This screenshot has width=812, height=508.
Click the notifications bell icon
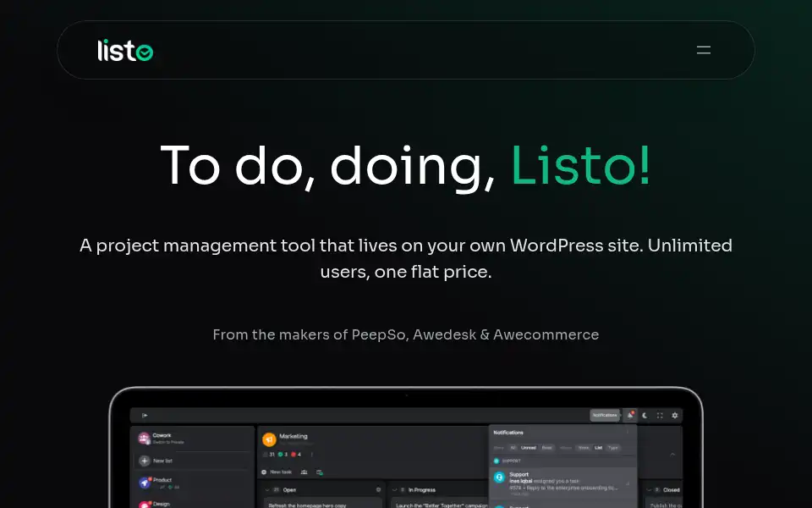[630, 415]
